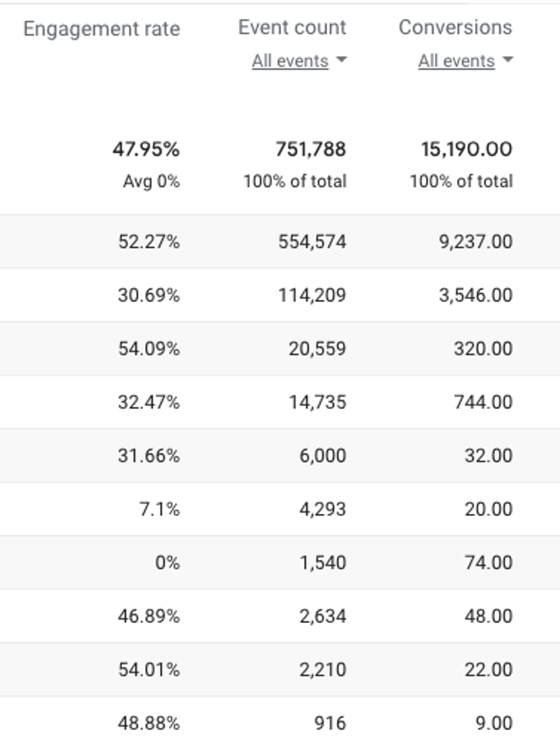The image size is (560, 746).
Task: Select the total conversions value 15,190.00
Action: [x=466, y=147]
